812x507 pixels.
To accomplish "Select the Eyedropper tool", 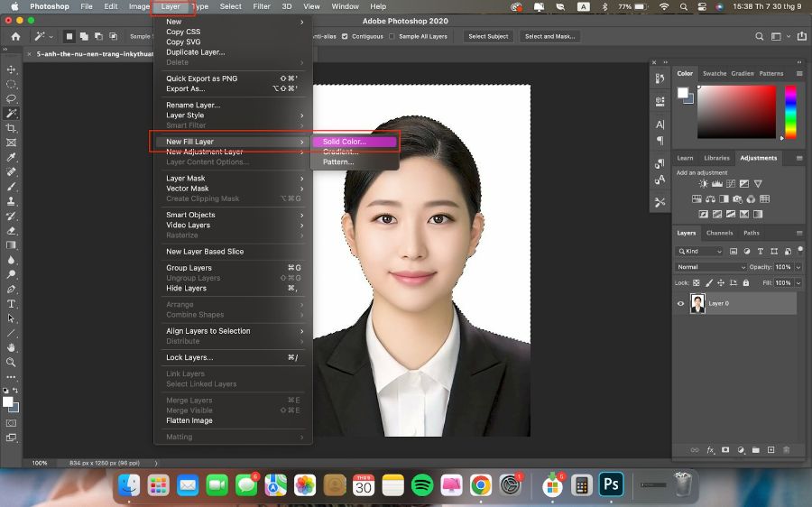I will [11, 157].
